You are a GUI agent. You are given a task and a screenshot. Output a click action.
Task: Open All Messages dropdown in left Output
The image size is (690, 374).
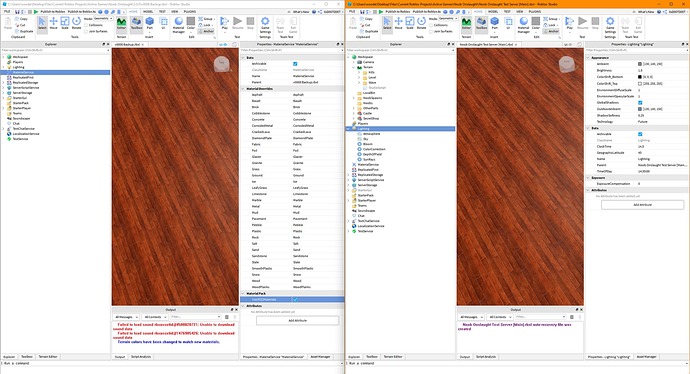click(x=126, y=317)
